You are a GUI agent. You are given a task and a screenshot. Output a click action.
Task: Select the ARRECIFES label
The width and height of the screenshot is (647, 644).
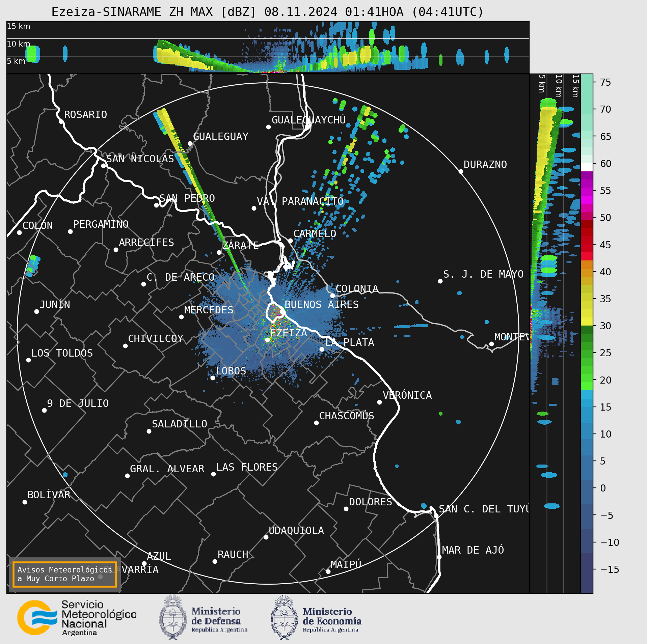pos(146,243)
